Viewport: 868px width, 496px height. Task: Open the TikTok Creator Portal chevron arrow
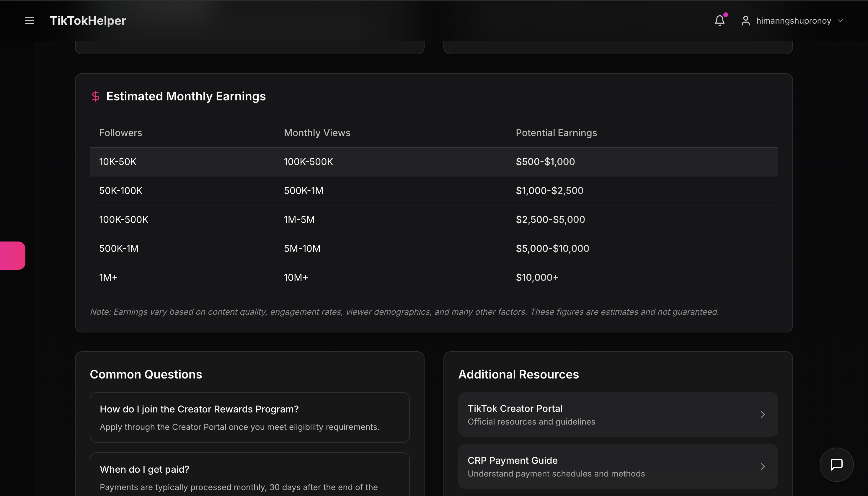pyautogui.click(x=763, y=415)
